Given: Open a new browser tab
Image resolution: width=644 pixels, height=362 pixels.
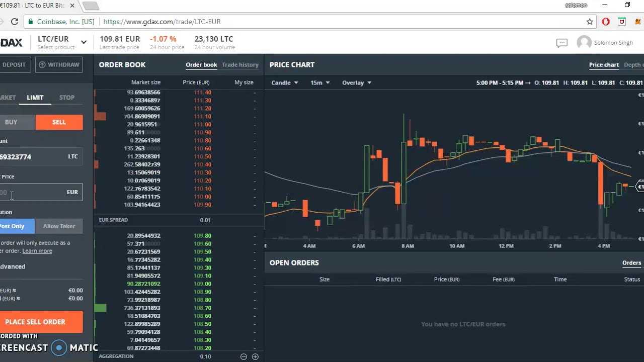Looking at the screenshot, I should [x=91, y=6].
